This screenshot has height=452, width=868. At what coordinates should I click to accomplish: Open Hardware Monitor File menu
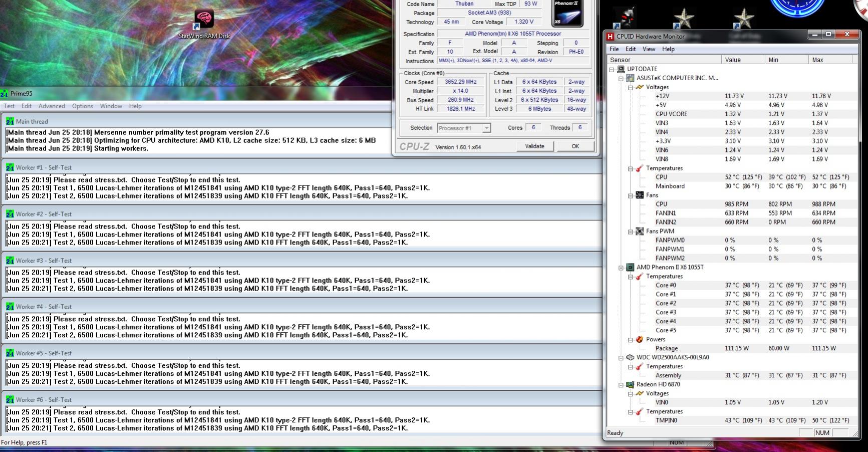(x=614, y=49)
